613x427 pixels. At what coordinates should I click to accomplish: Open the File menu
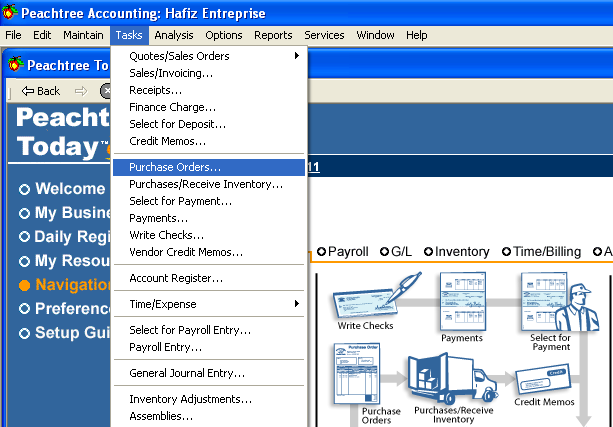[x=13, y=35]
